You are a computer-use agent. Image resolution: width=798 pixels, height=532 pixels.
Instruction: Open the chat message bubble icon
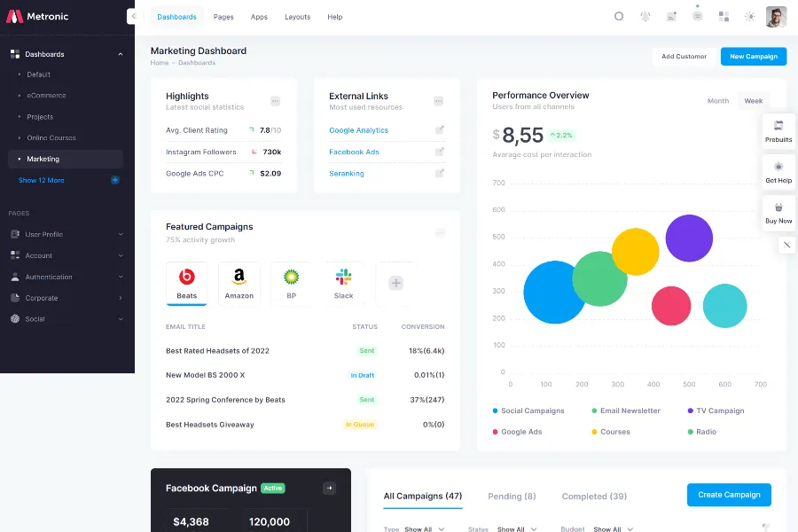[698, 16]
